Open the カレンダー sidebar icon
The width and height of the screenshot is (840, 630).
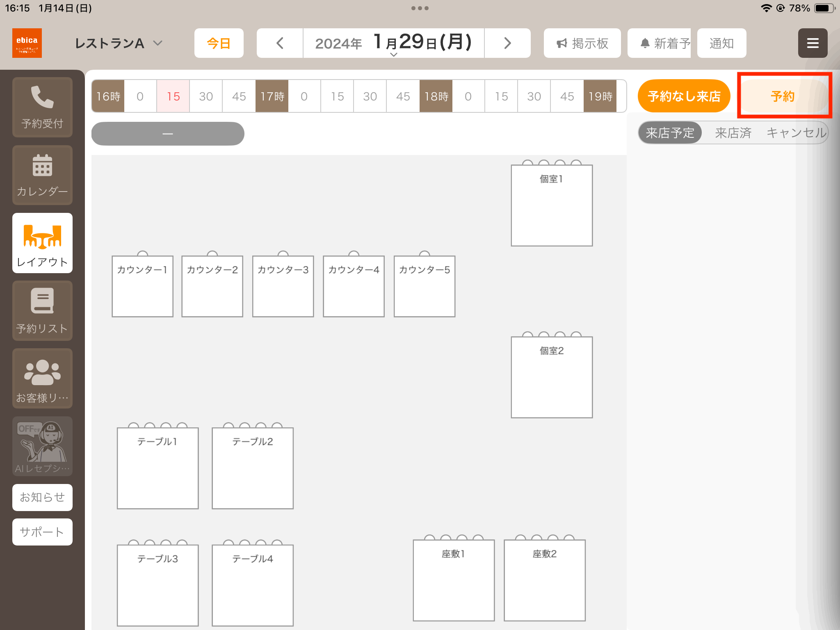[x=42, y=175]
